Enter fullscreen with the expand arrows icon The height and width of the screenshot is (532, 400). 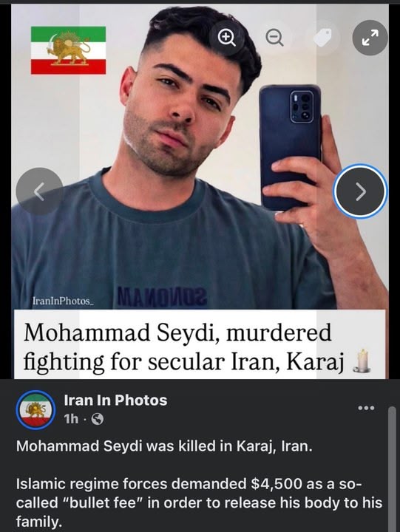pyautogui.click(x=370, y=38)
